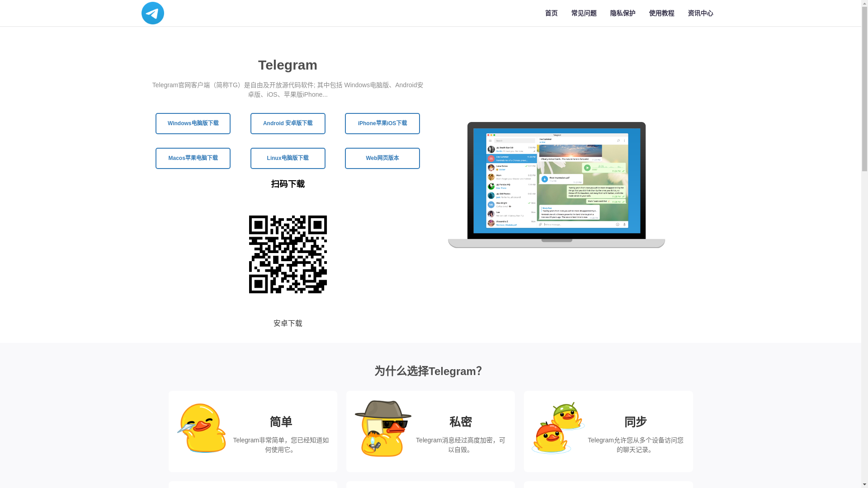Click the 扫码下载 heading
The image size is (868, 488).
tap(288, 184)
